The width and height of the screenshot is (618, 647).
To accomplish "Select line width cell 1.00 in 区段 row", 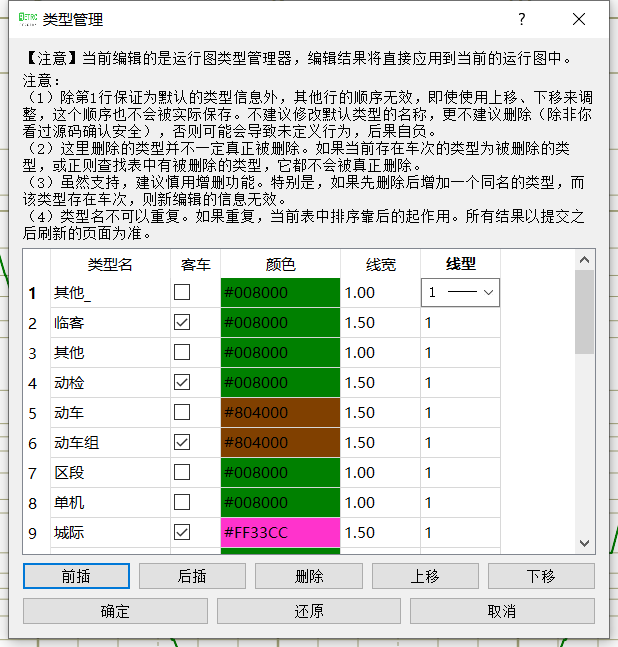I will [x=380, y=472].
